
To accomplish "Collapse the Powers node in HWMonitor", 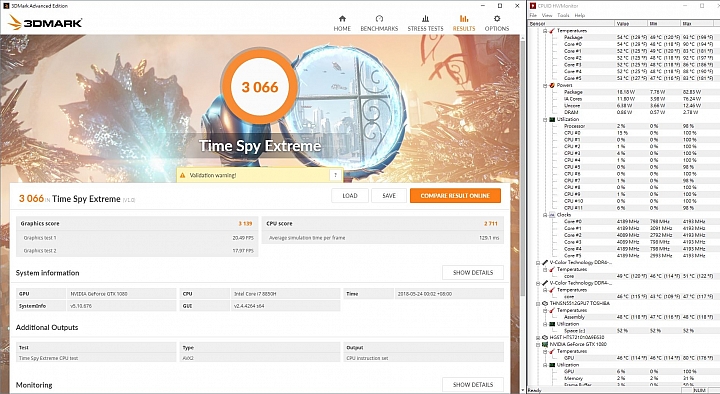I will [545, 85].
